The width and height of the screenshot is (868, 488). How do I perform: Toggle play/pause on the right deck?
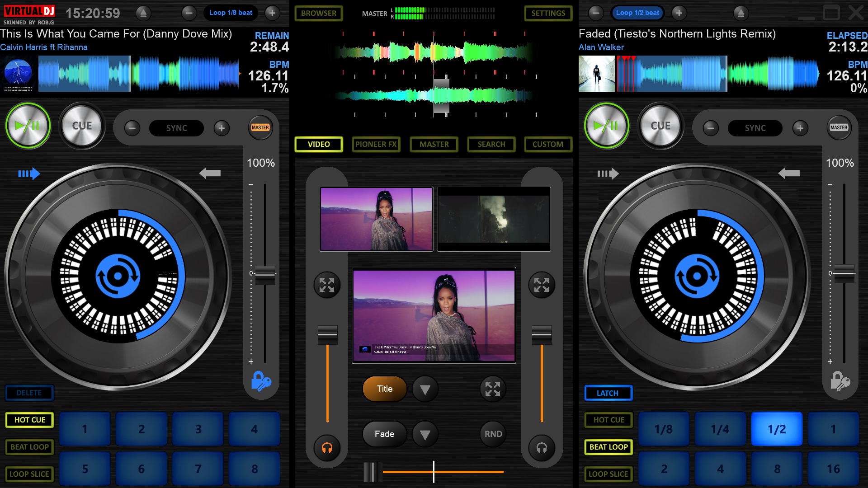607,126
